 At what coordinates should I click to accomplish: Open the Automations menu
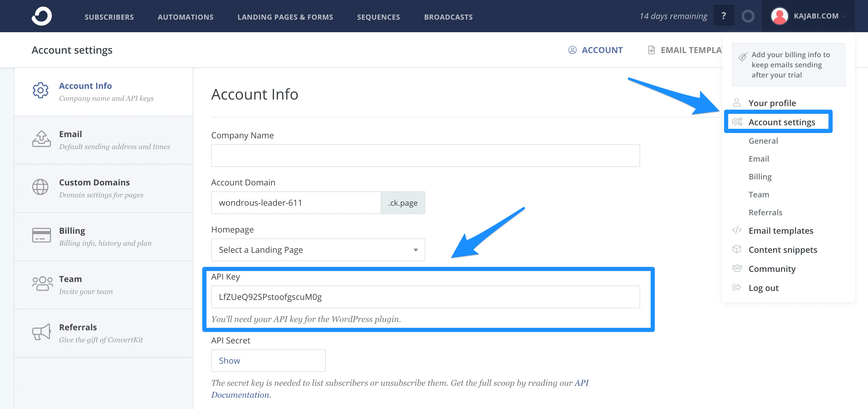click(x=186, y=17)
